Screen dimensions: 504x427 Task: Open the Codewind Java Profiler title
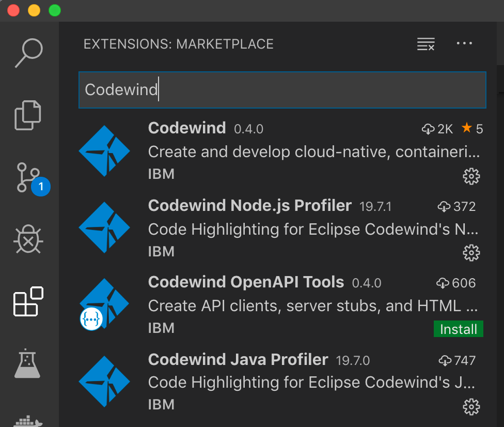tap(238, 359)
